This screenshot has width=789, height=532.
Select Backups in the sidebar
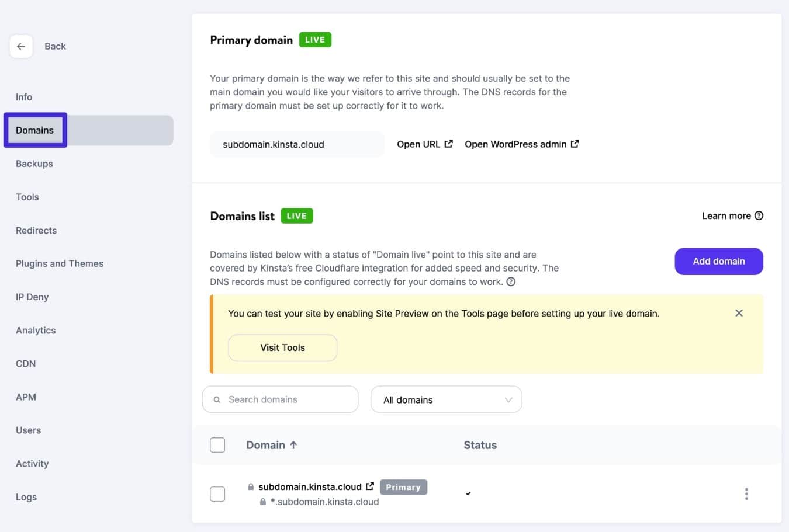coord(34,164)
